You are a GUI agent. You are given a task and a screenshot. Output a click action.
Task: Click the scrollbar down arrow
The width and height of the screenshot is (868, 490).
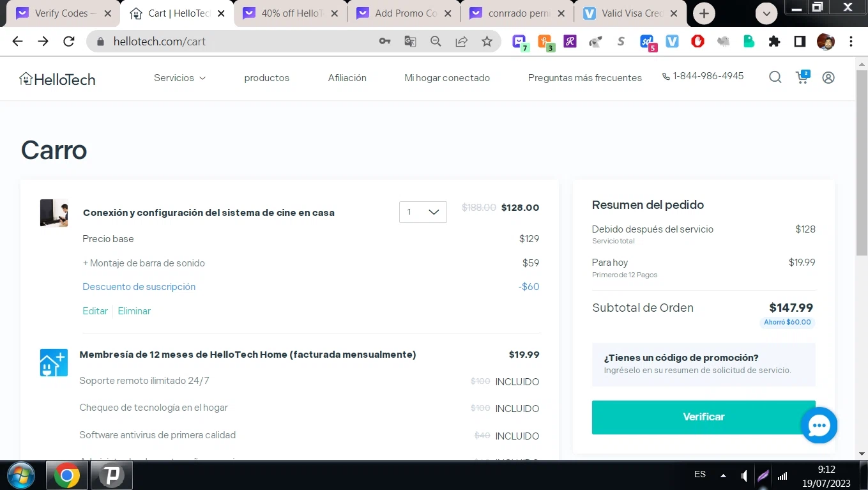(862, 454)
